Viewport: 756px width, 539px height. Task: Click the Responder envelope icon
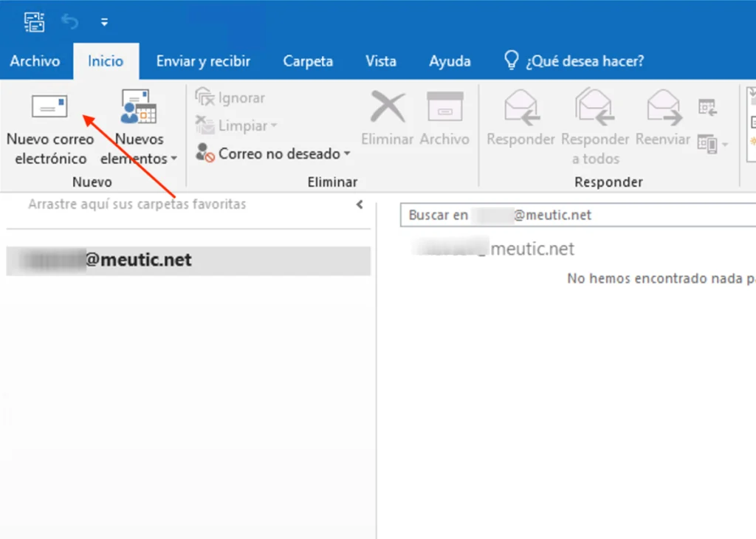[520, 109]
